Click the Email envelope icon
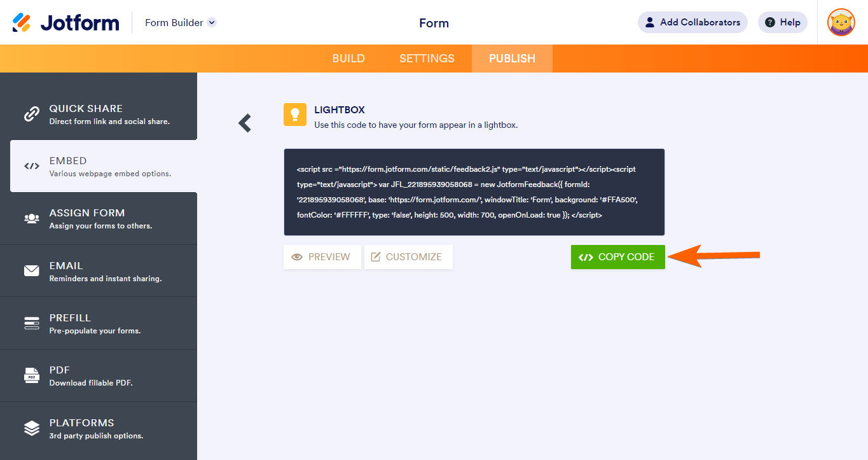 [x=32, y=271]
